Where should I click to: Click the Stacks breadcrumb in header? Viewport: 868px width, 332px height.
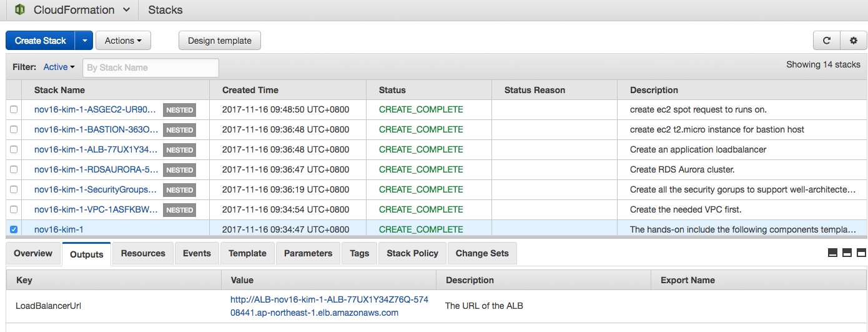(x=165, y=10)
